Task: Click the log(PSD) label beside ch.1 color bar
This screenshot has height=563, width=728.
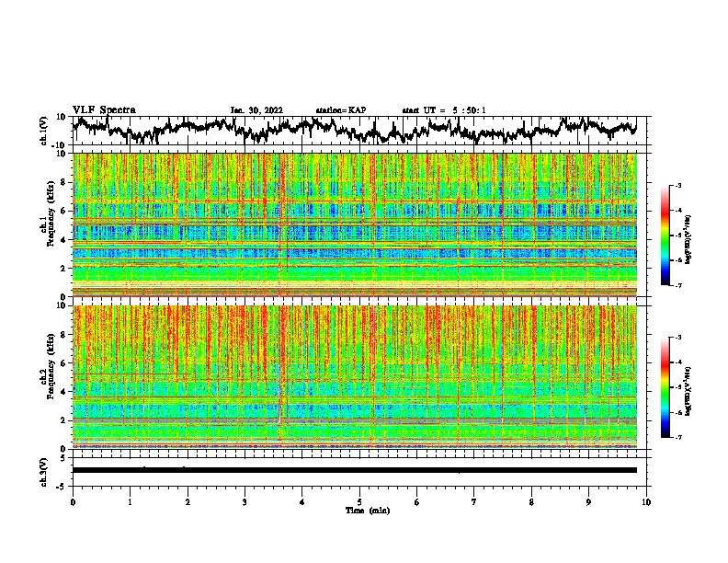Action: point(688,239)
